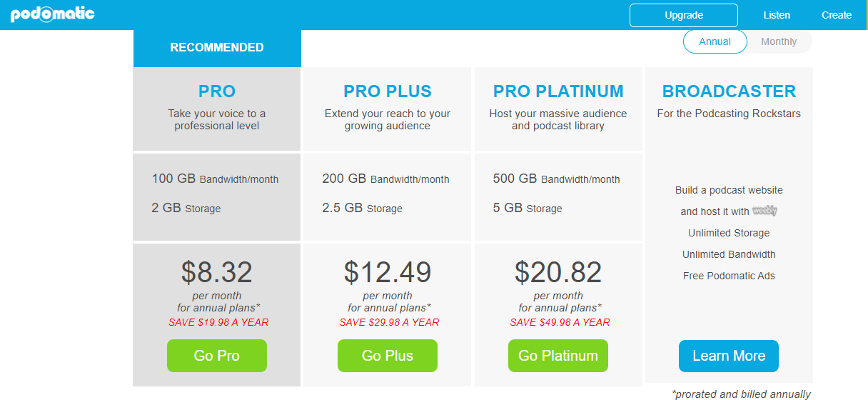Click the $20.82 price
This screenshot has height=400, width=868.
point(558,272)
